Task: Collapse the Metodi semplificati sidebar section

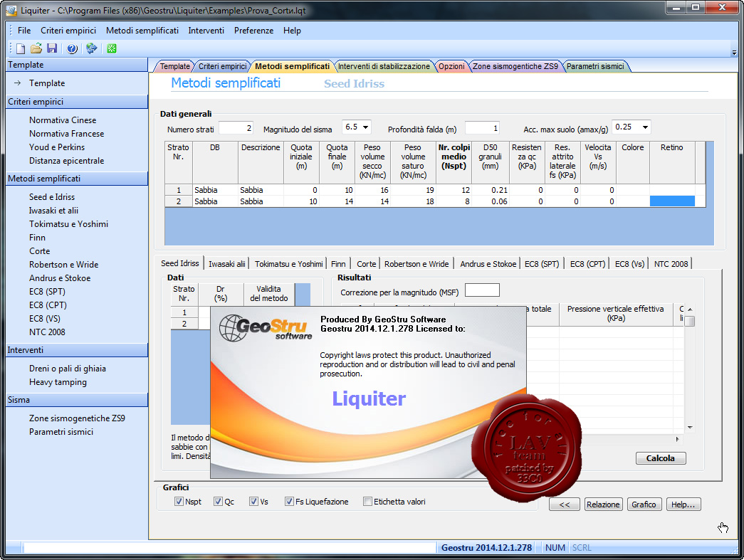Action: [x=77, y=179]
